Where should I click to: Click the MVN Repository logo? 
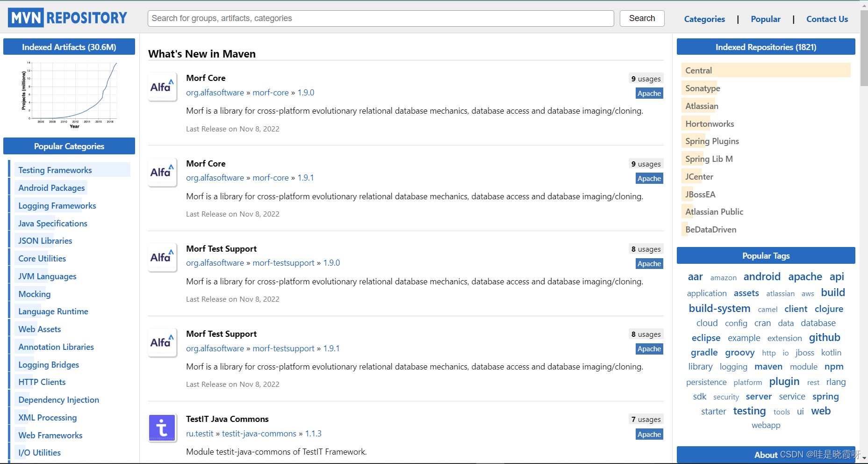(68, 18)
